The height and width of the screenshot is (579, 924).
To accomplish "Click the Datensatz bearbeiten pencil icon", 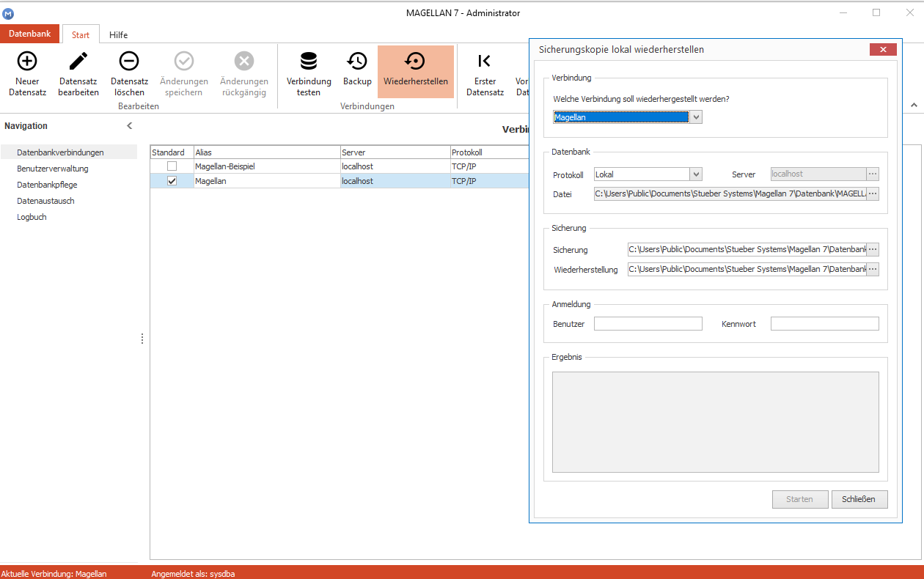I will [78, 61].
